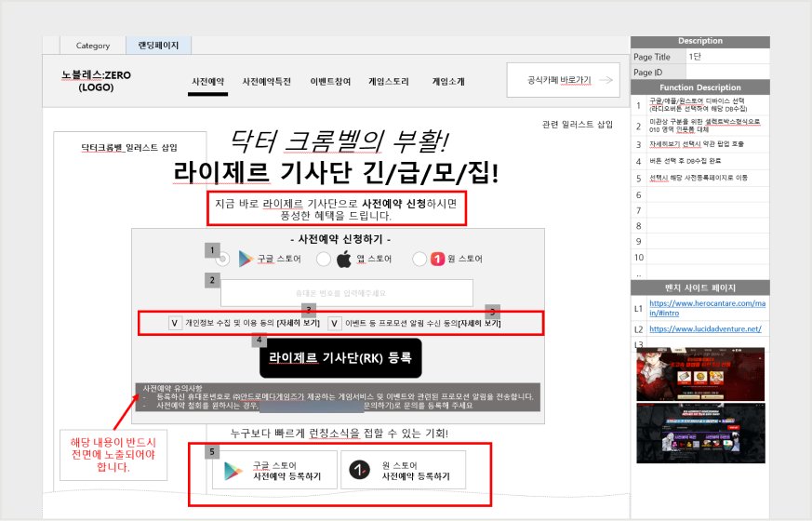This screenshot has width=812, height=521.
Task: Click description row 구글/애플/원스토어 디바이스 선택
Action: (x=700, y=105)
